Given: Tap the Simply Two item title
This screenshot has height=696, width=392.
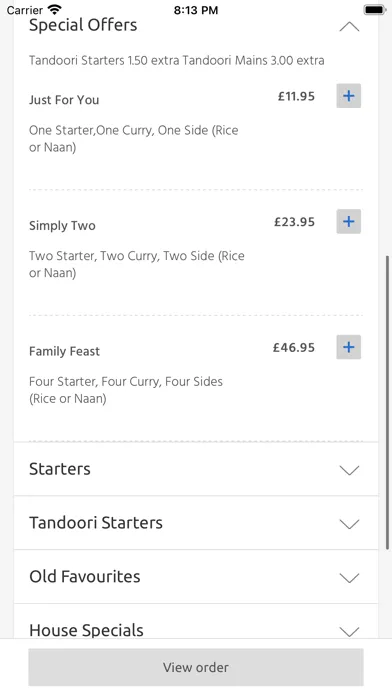Looking at the screenshot, I should (x=62, y=225).
